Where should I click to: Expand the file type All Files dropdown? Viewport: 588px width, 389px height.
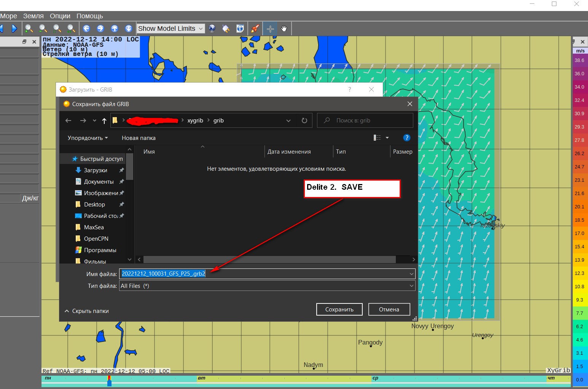[411, 286]
